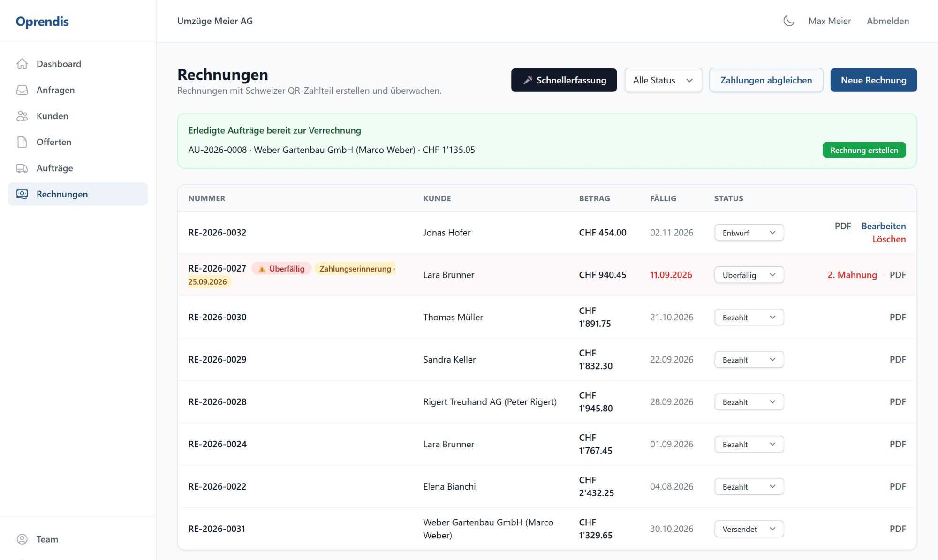
Task: Toggle dark mode with the moon icon
Action: (789, 21)
